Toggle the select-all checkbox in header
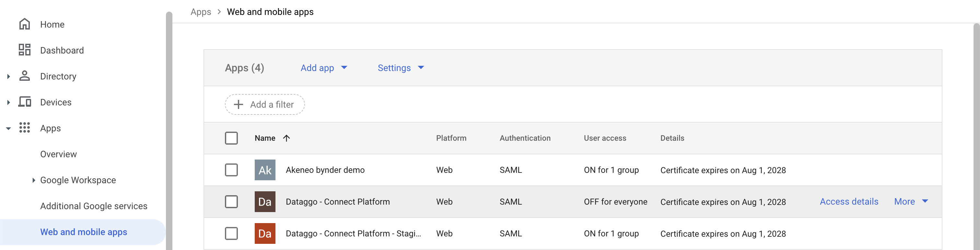 click(231, 138)
